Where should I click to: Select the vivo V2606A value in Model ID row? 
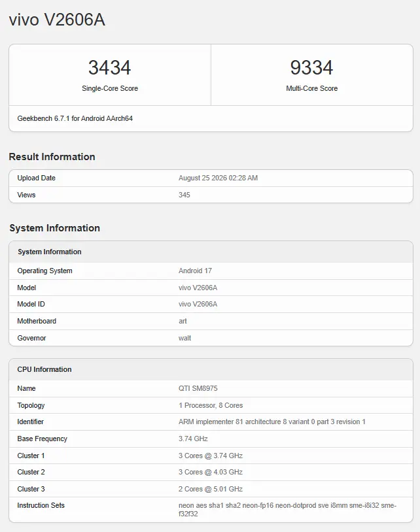pyautogui.click(x=198, y=304)
